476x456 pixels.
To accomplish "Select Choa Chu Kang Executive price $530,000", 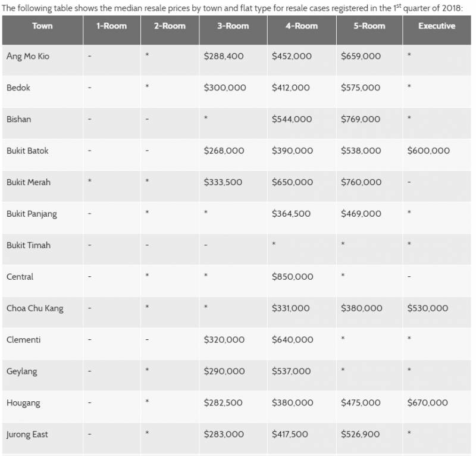I will point(427,308).
